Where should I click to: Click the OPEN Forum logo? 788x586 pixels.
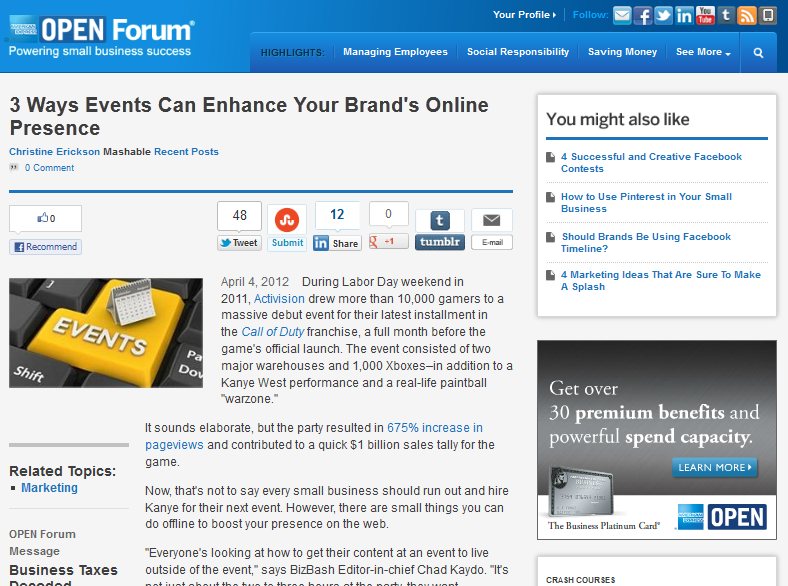click(101, 36)
